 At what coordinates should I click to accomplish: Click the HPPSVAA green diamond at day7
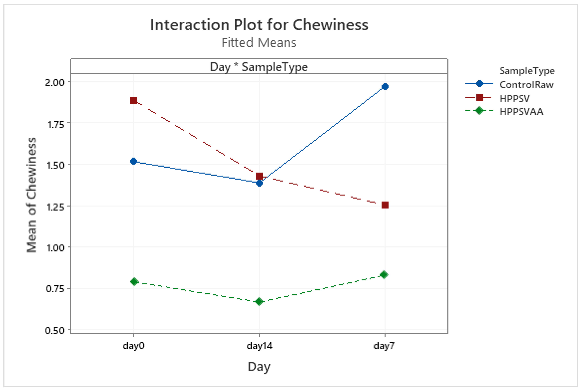384,275
